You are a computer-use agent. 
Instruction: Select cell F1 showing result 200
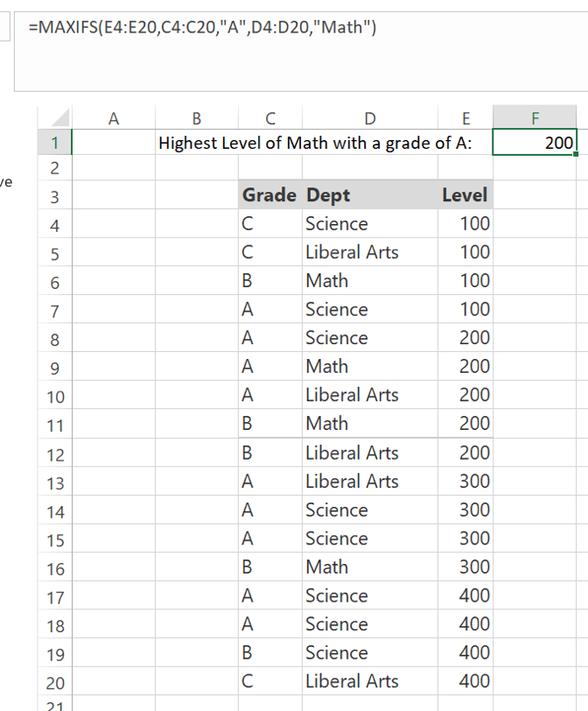pos(535,143)
